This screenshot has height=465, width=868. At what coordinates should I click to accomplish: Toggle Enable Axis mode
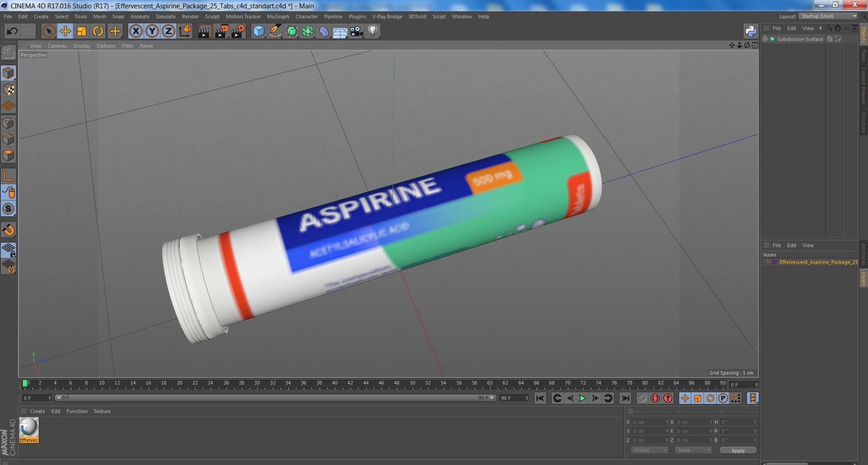point(8,176)
